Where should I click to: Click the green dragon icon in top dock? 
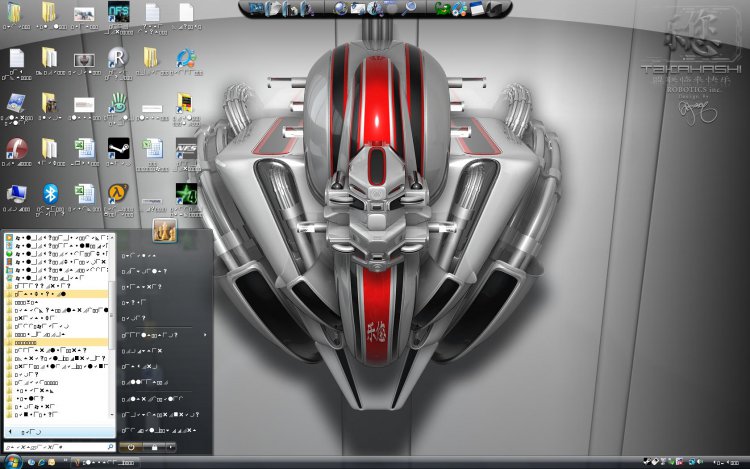tap(442, 9)
